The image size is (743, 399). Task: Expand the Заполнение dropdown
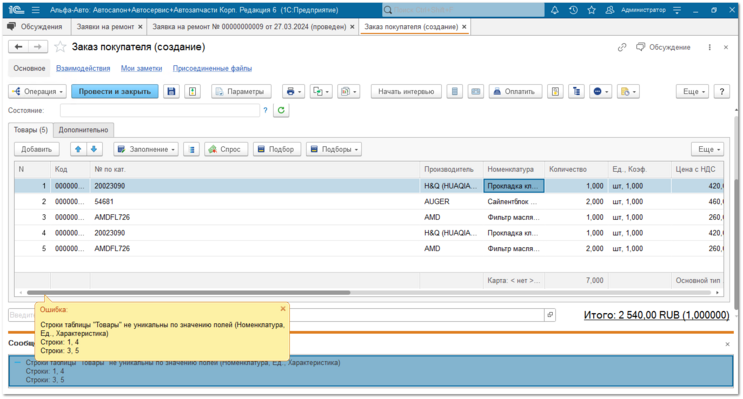(x=146, y=149)
